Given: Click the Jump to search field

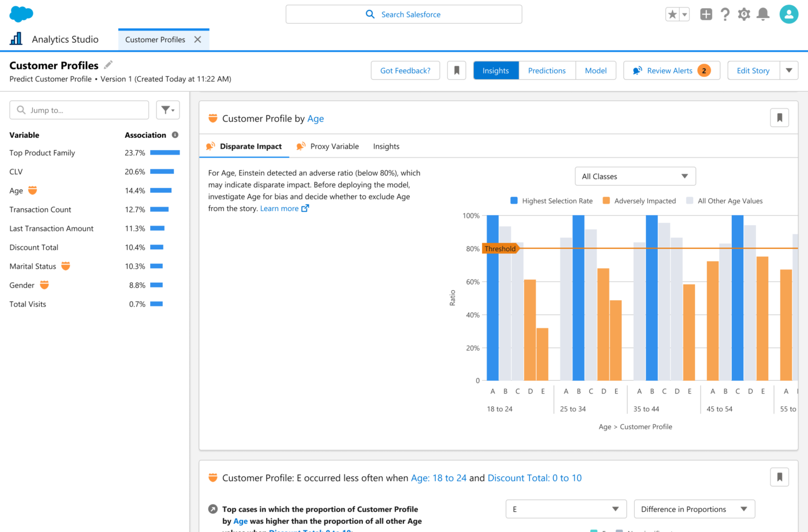Looking at the screenshot, I should [80, 110].
